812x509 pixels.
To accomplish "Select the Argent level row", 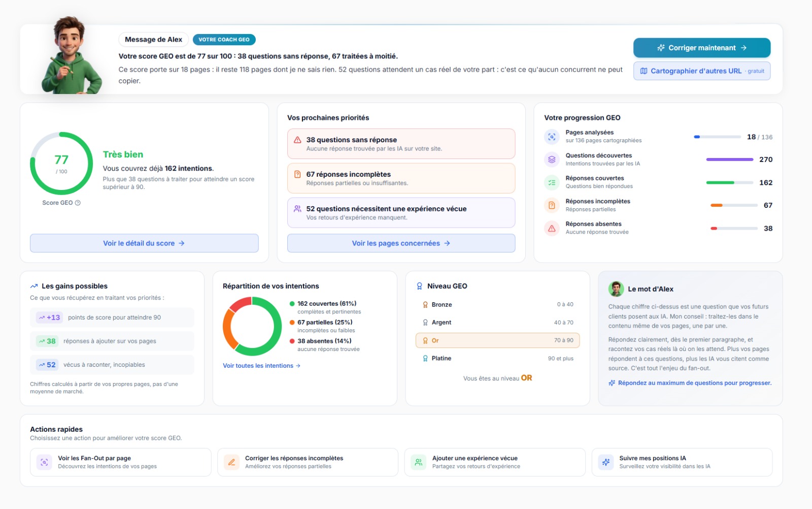I will pyautogui.click(x=497, y=323).
